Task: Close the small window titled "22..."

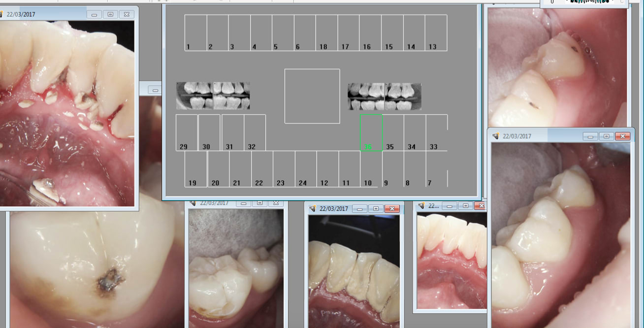Action: click(481, 206)
